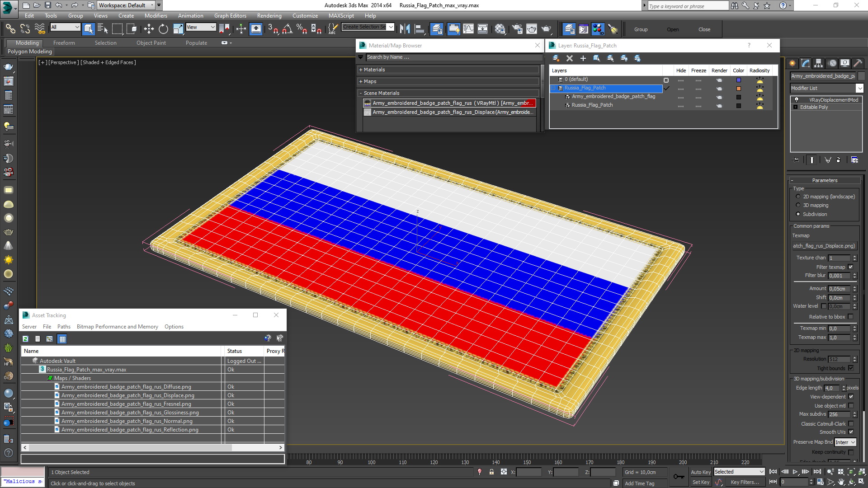Click the object color swatch beside name

click(x=861, y=76)
